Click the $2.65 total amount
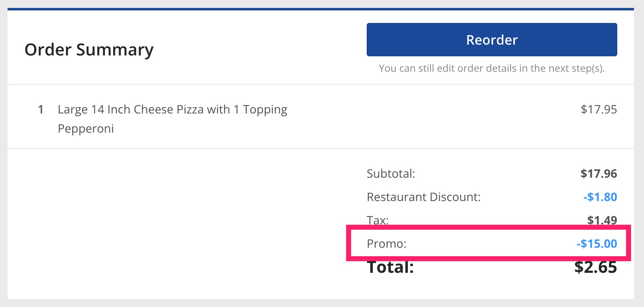Screen dimensions: 644x307 pos(595,267)
